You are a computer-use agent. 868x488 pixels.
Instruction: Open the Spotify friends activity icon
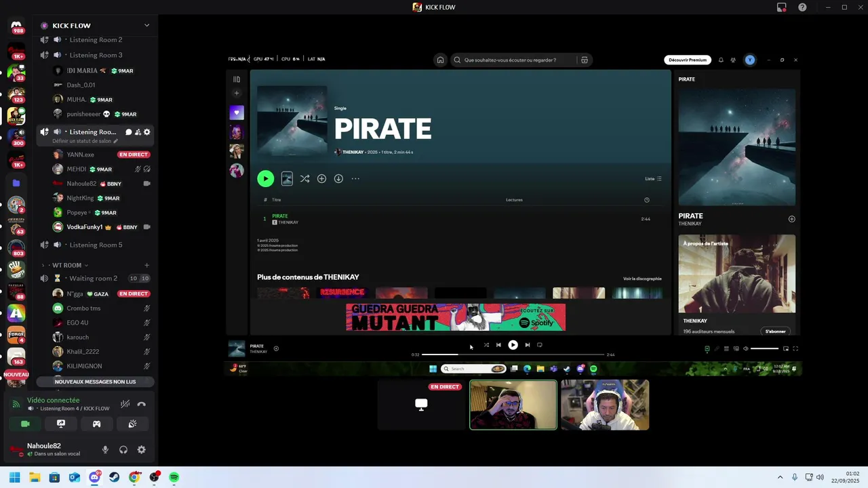(733, 60)
